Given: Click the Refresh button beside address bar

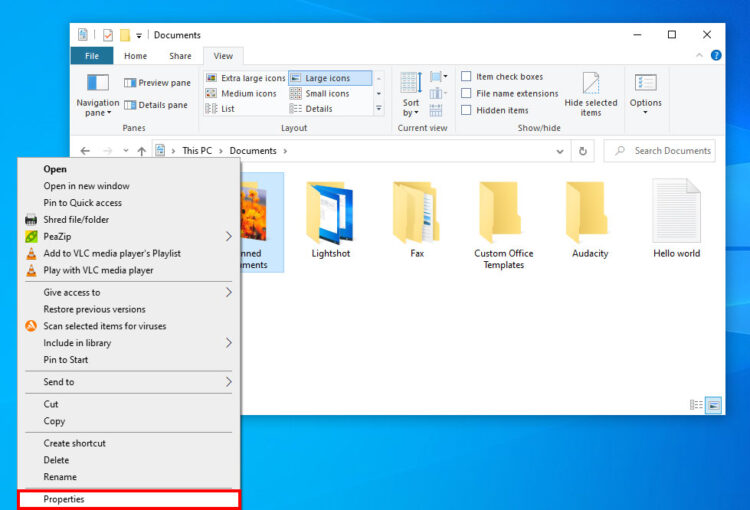Looking at the screenshot, I should [583, 151].
